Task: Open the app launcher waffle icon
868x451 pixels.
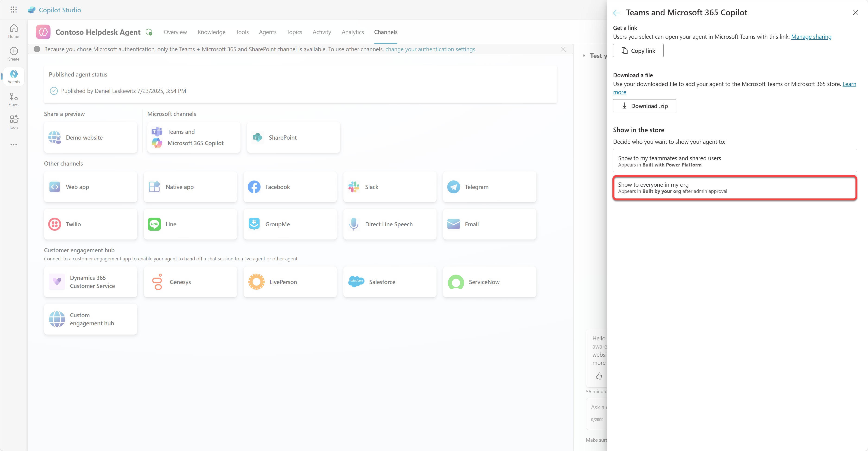Action: (13, 10)
